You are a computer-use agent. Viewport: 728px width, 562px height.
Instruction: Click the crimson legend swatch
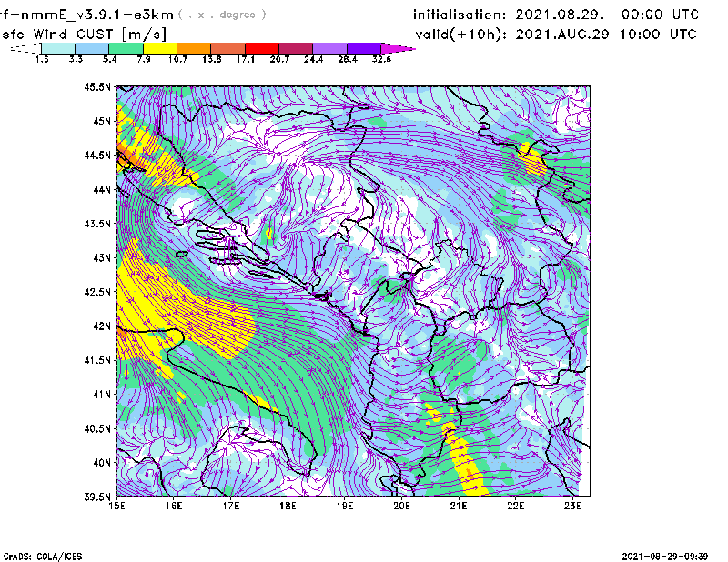[x=296, y=49]
